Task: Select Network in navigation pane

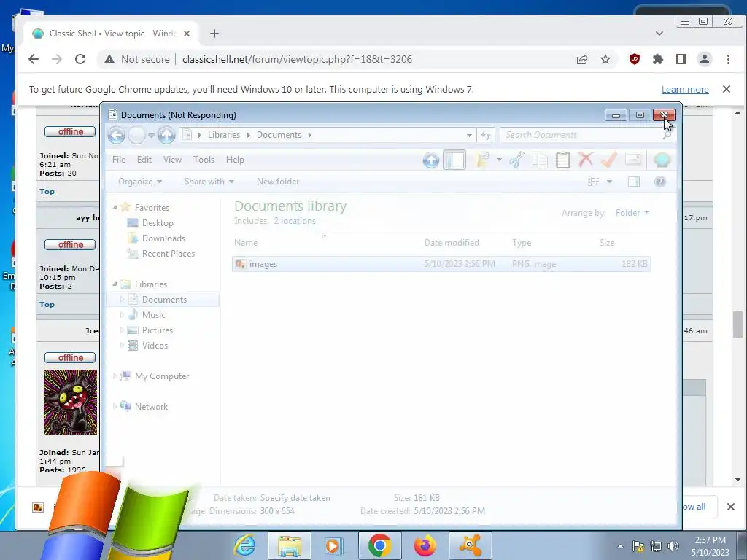Action: coord(151,407)
